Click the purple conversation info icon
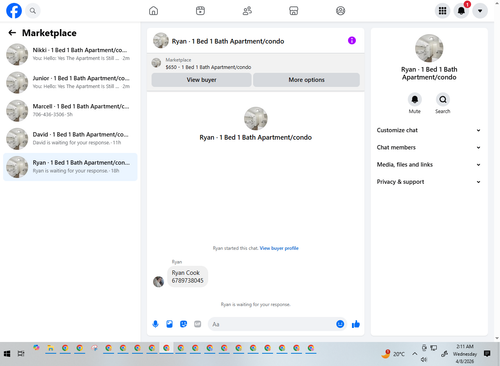This screenshot has width=500, height=366. tap(352, 41)
